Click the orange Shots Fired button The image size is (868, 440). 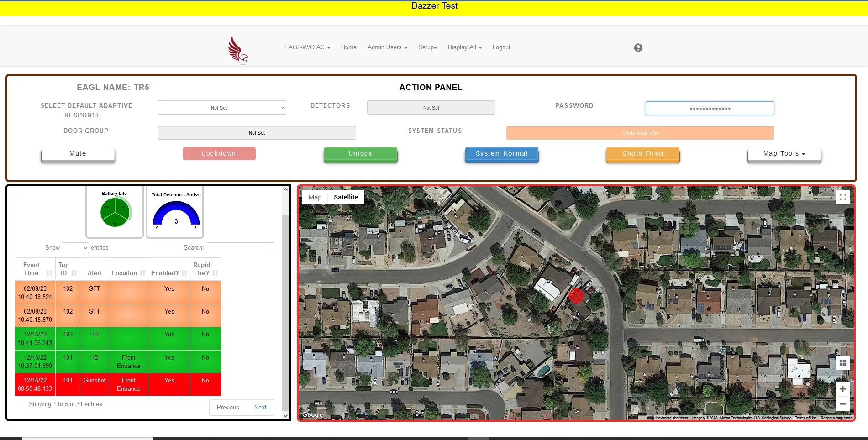[642, 154]
